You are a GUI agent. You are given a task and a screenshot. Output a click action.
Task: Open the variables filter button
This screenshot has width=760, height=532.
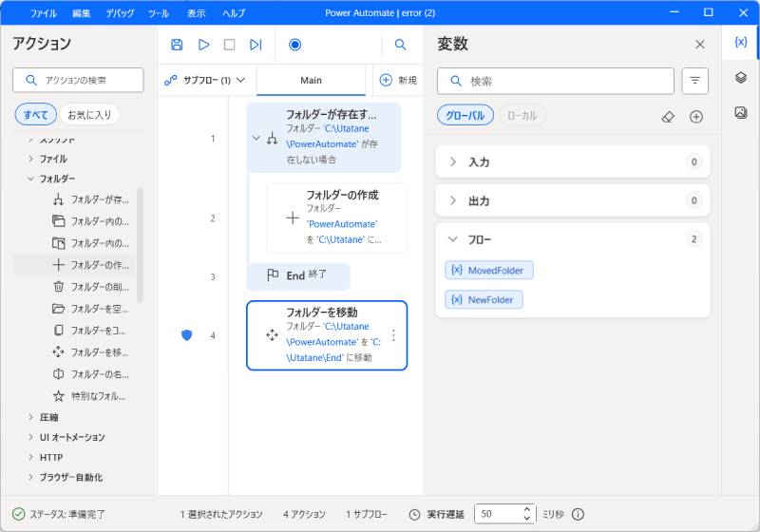pos(695,81)
